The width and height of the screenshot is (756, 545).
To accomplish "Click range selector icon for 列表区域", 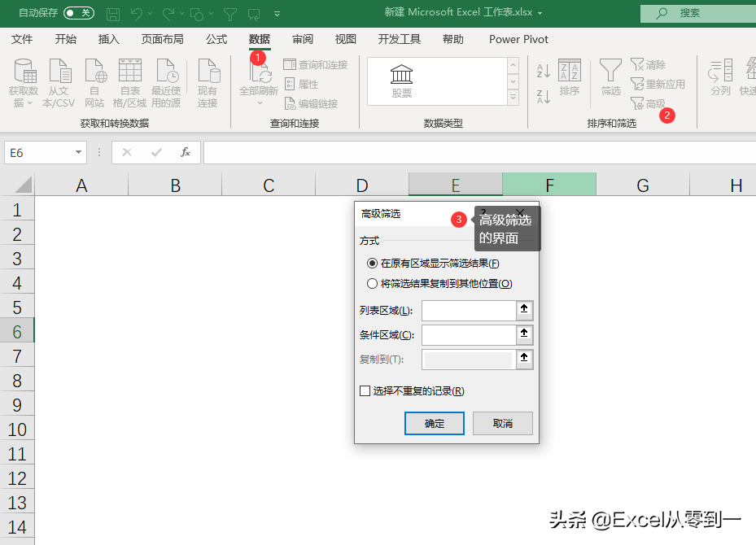I will point(524,310).
